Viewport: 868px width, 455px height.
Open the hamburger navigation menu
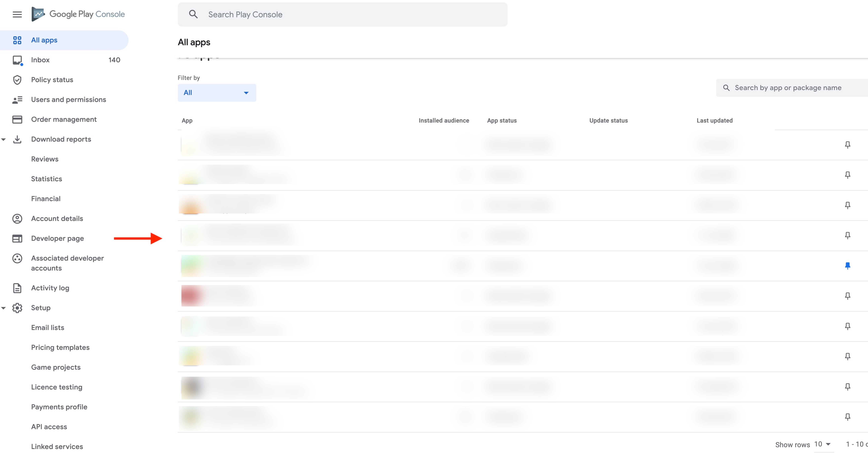17,15
